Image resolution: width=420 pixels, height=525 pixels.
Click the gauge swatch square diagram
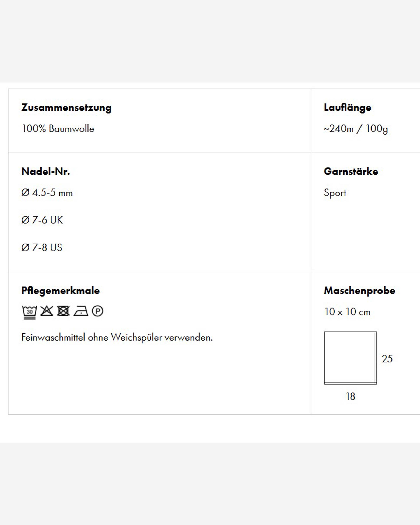coord(350,358)
